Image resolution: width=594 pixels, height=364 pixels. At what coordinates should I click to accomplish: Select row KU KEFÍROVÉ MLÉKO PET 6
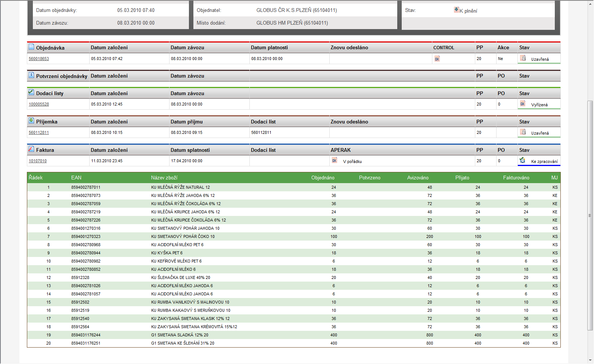click(x=294, y=261)
